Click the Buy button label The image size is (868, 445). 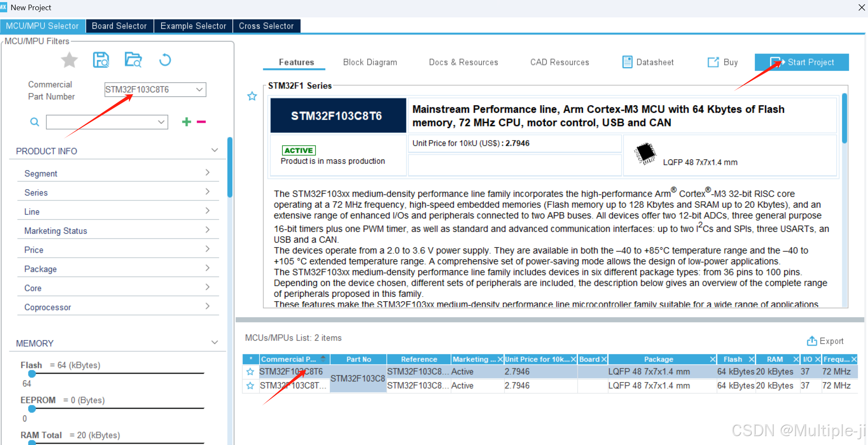coord(731,62)
